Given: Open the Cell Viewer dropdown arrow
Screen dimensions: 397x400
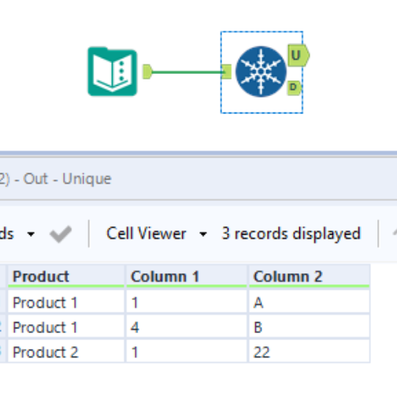Looking at the screenshot, I should tap(203, 234).
